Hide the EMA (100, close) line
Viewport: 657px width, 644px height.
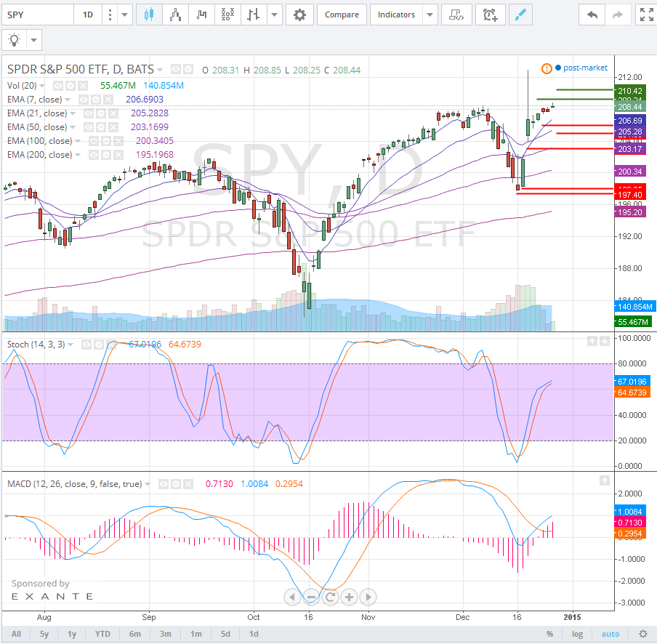pos(94,141)
